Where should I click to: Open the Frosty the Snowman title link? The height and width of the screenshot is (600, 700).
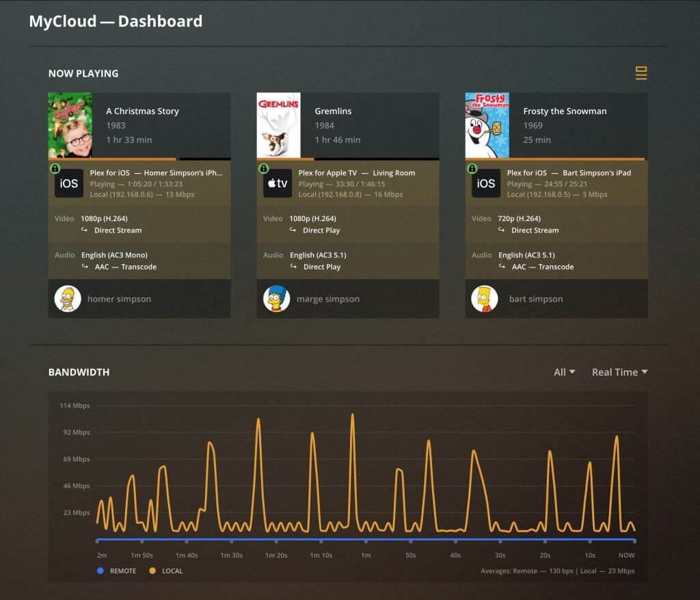tap(565, 111)
